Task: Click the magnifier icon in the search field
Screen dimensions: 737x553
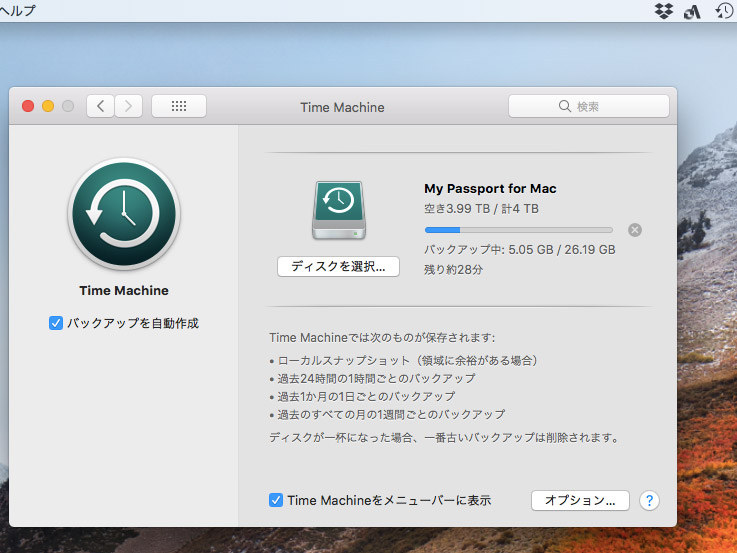Action: coord(565,106)
